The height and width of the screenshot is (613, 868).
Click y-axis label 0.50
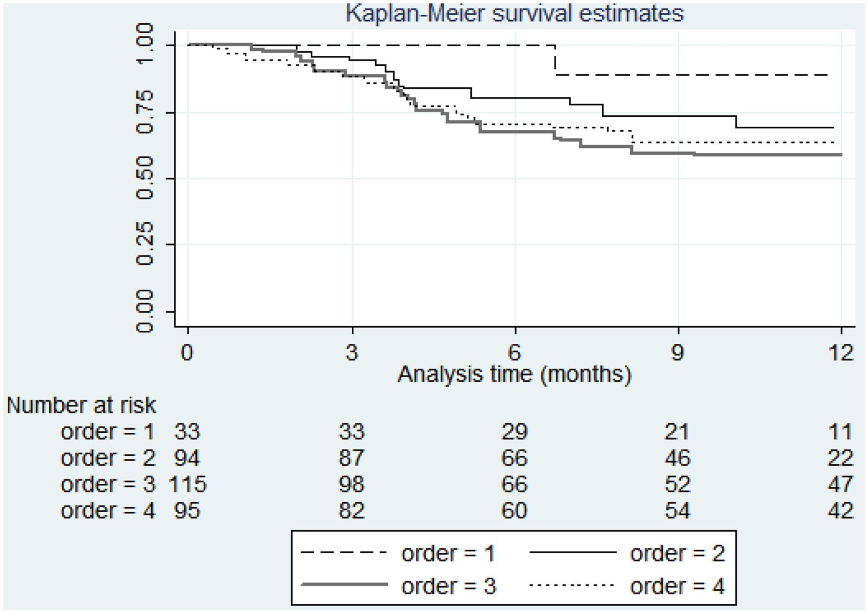coord(145,178)
